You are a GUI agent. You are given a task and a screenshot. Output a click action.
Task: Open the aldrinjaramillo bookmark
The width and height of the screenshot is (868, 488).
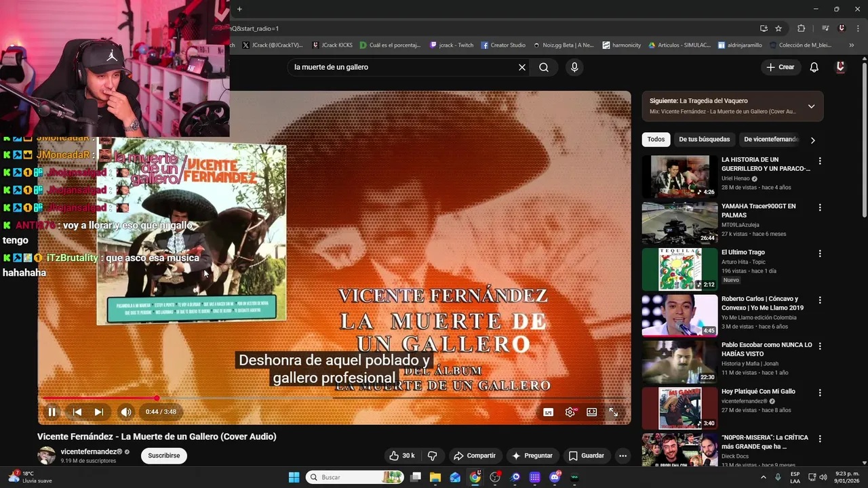pos(739,45)
